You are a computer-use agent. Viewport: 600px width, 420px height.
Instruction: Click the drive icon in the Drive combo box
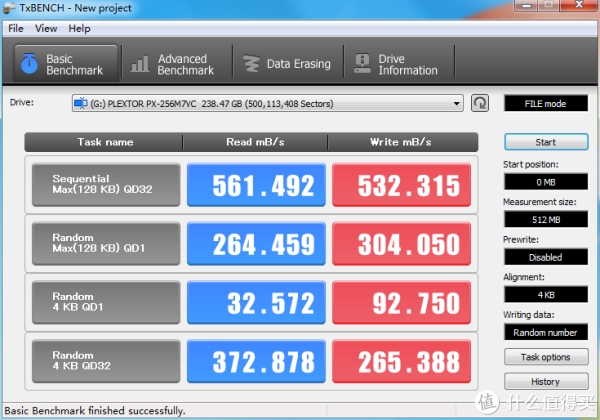pos(81,103)
